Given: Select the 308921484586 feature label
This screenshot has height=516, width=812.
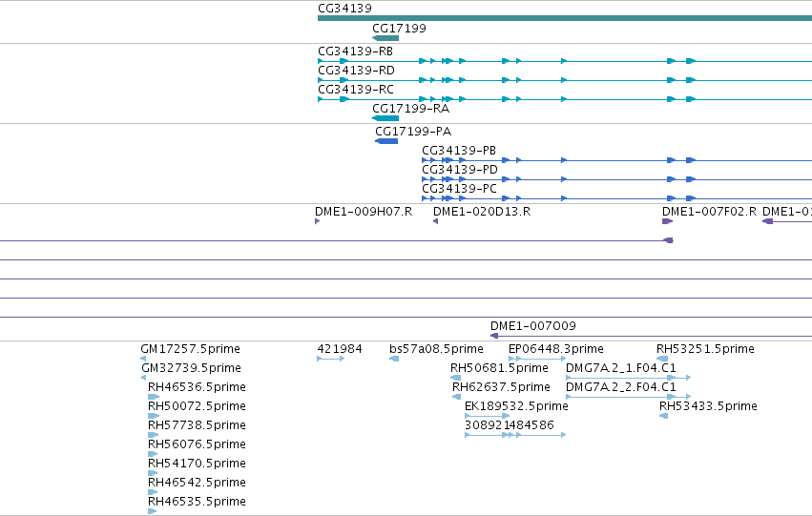Looking at the screenshot, I should (x=510, y=425).
